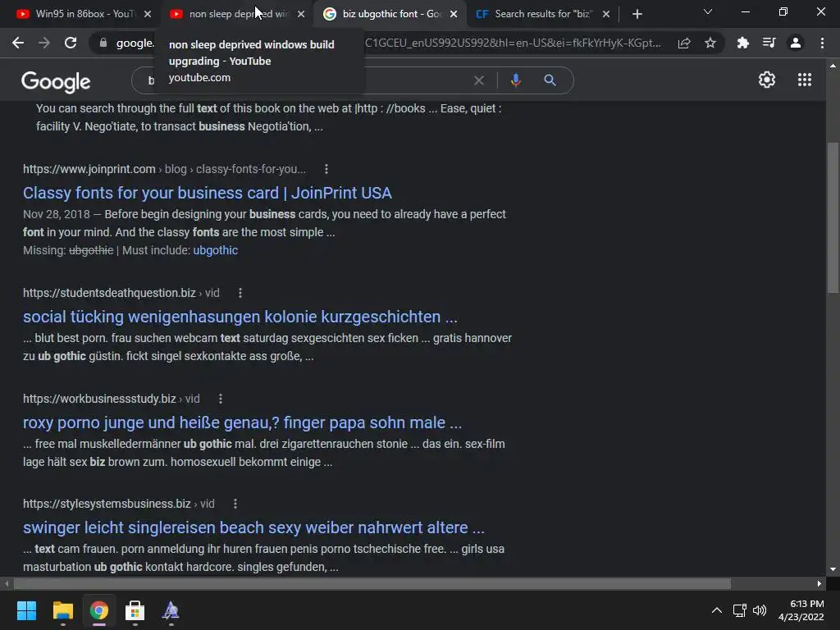Open Microsoft Store from the taskbar

tap(135, 610)
